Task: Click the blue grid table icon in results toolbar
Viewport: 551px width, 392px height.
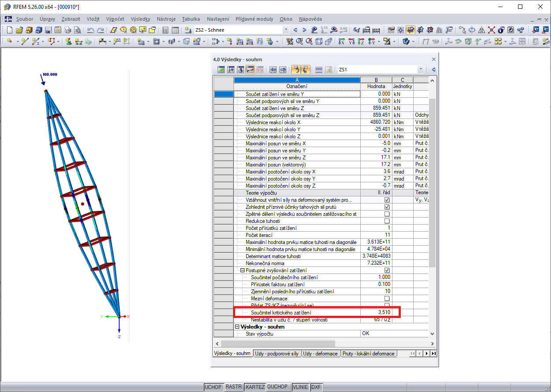Action: coord(318,70)
